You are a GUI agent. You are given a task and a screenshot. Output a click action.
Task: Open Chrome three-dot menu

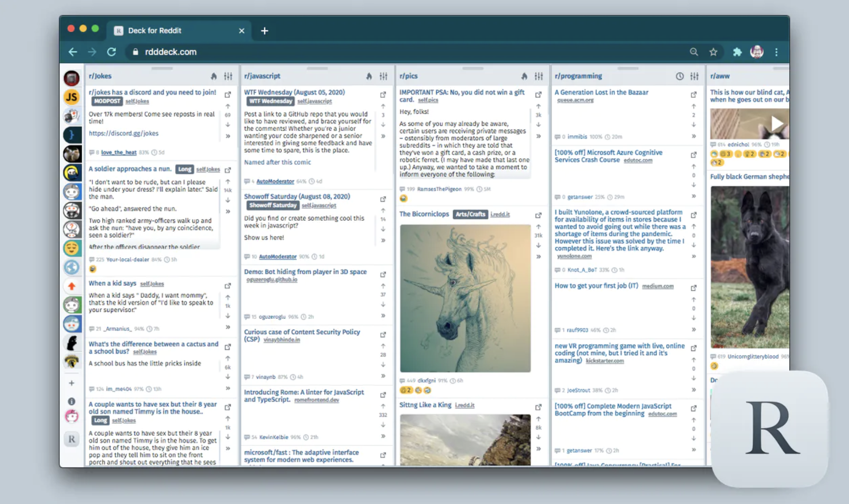point(776,52)
